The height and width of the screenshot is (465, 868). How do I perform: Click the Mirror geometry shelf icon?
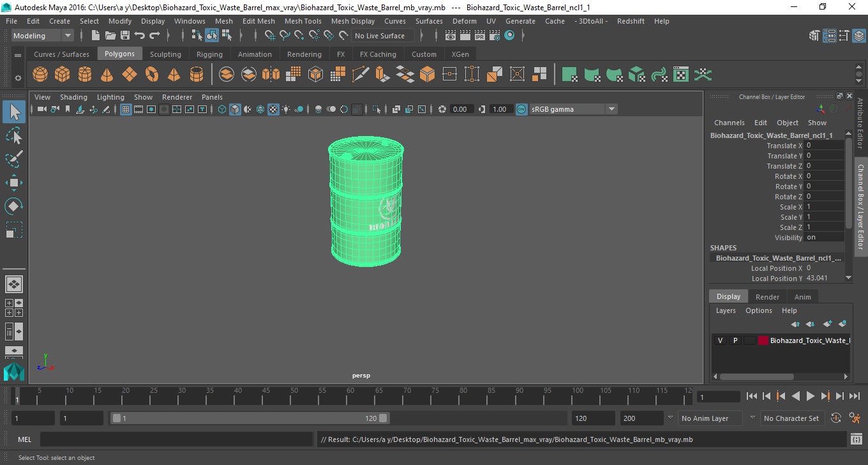point(271,75)
